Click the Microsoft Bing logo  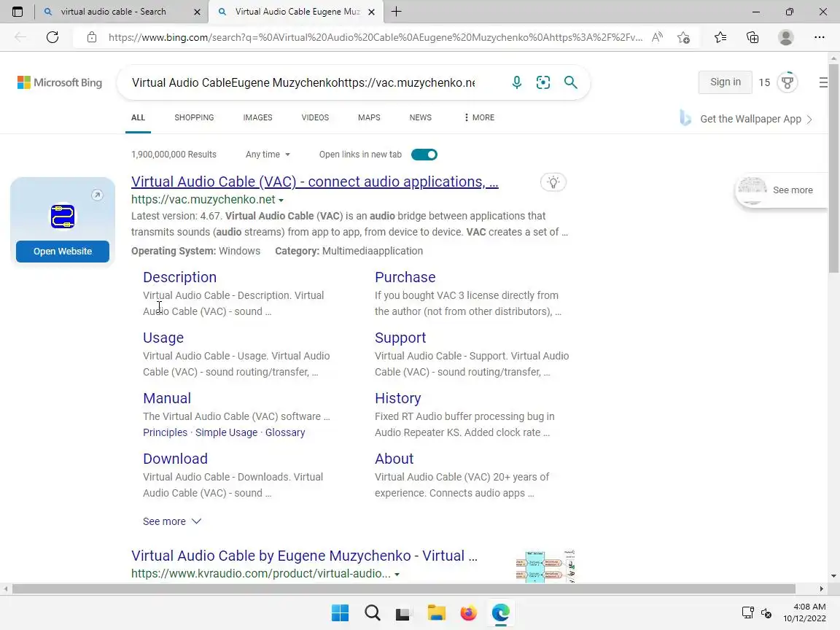pos(60,82)
